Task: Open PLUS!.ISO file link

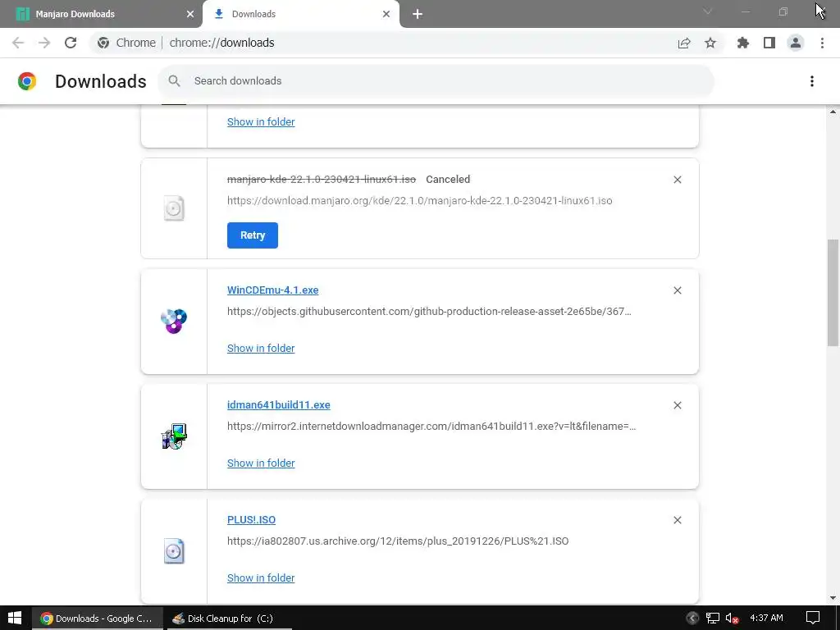Action: click(x=251, y=519)
